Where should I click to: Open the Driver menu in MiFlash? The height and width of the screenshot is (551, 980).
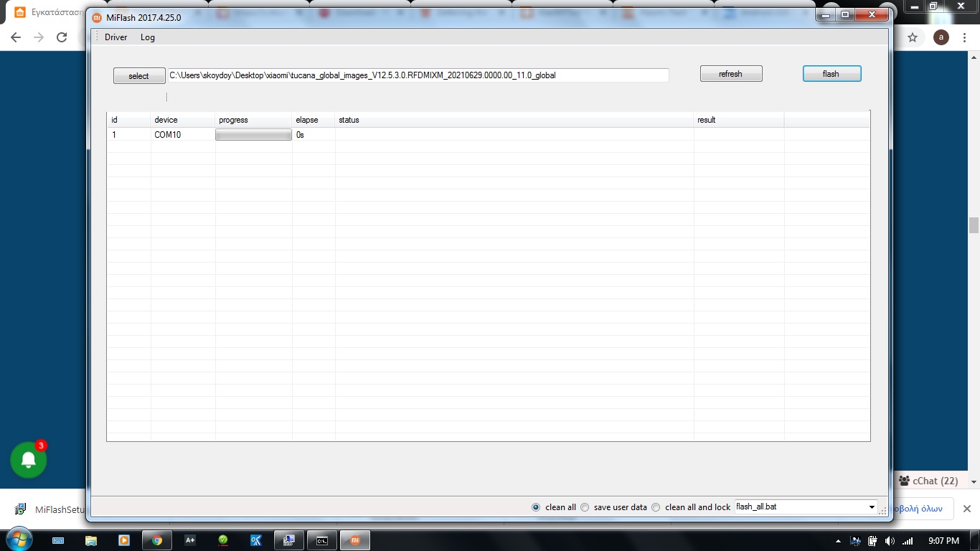[x=116, y=37]
